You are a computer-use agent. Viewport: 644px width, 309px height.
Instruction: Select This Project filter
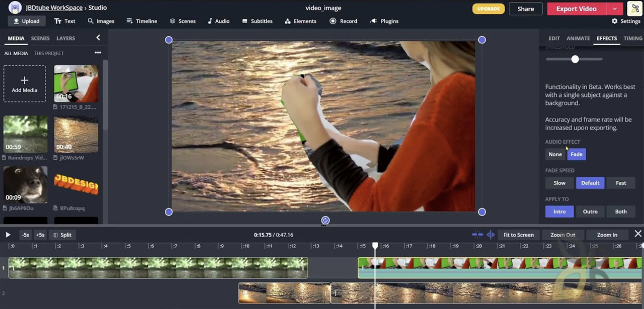[49, 53]
